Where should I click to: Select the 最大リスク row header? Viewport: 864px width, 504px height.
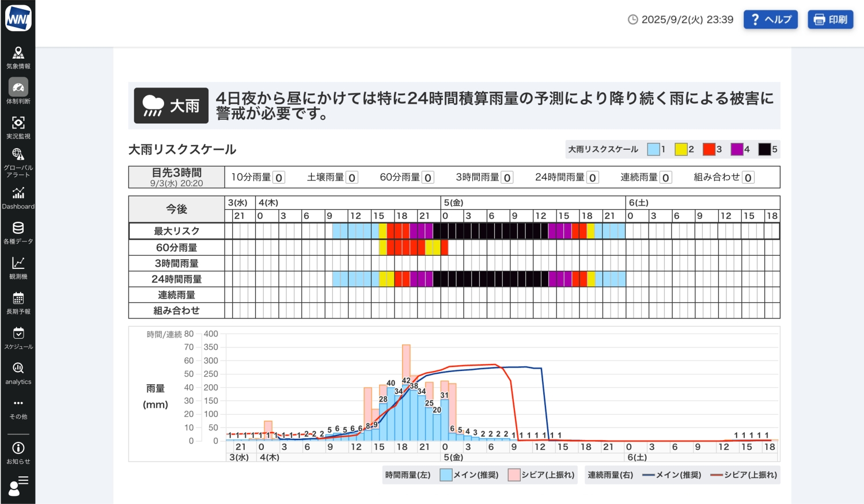(x=176, y=231)
